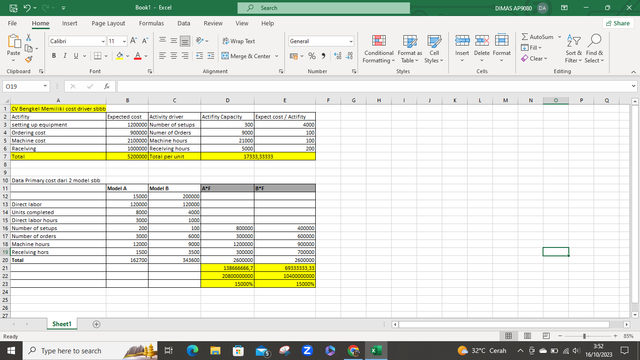Click AutoSum button
This screenshot has width=640, height=360.
pyautogui.click(x=538, y=37)
